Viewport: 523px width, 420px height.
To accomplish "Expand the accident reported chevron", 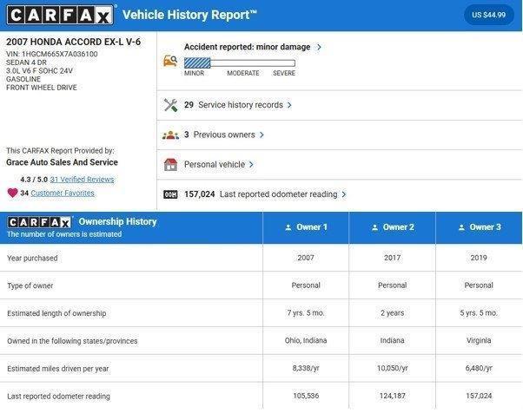I will [x=319, y=47].
